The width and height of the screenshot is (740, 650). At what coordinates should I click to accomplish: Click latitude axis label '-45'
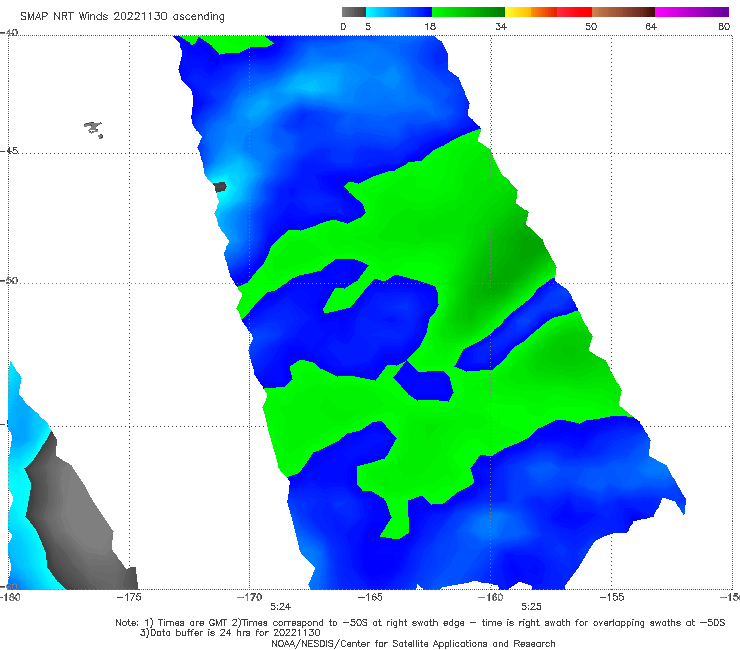tap(9, 151)
